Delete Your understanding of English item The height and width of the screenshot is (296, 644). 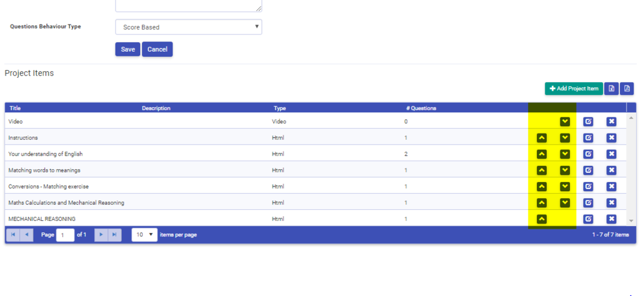611,154
